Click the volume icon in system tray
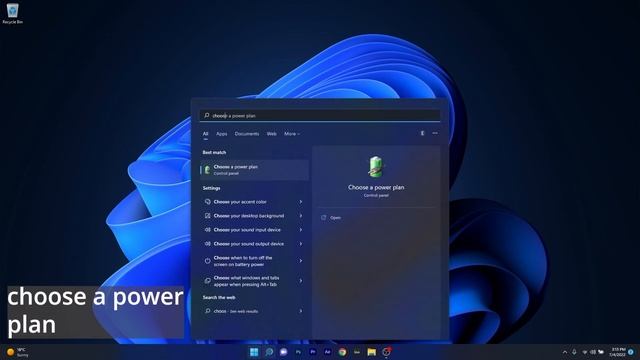 tap(593, 352)
